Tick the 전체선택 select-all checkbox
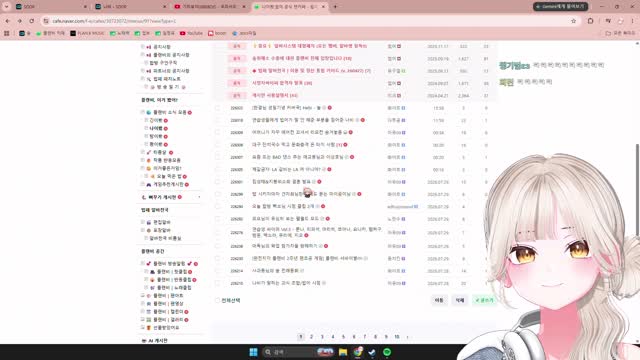 217,300
